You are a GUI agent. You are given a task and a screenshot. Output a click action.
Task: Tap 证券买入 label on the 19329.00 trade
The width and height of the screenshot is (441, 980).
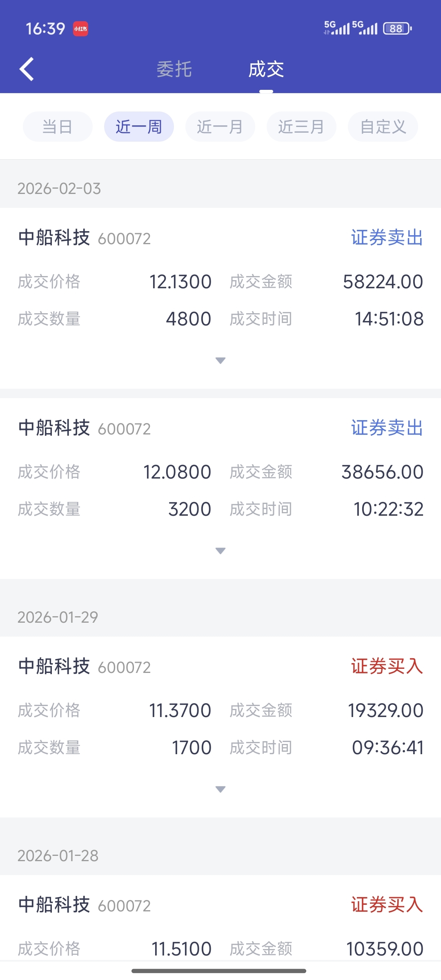click(x=387, y=666)
